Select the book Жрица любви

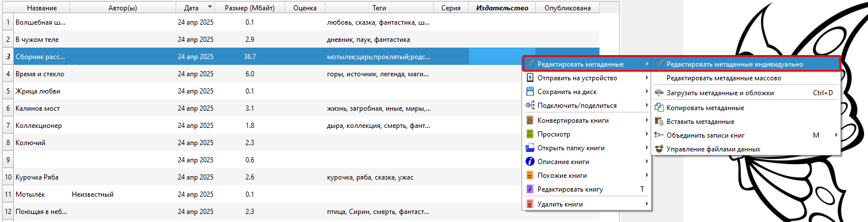[x=38, y=91]
